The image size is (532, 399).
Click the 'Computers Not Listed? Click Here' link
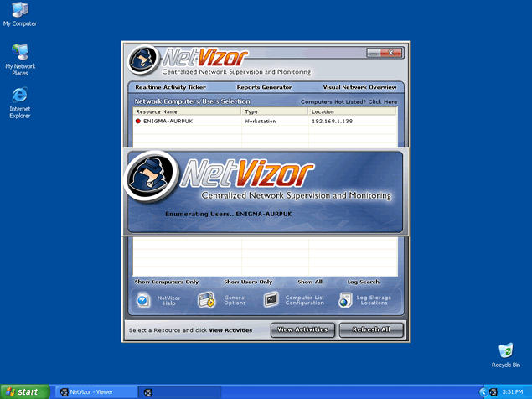(349, 101)
